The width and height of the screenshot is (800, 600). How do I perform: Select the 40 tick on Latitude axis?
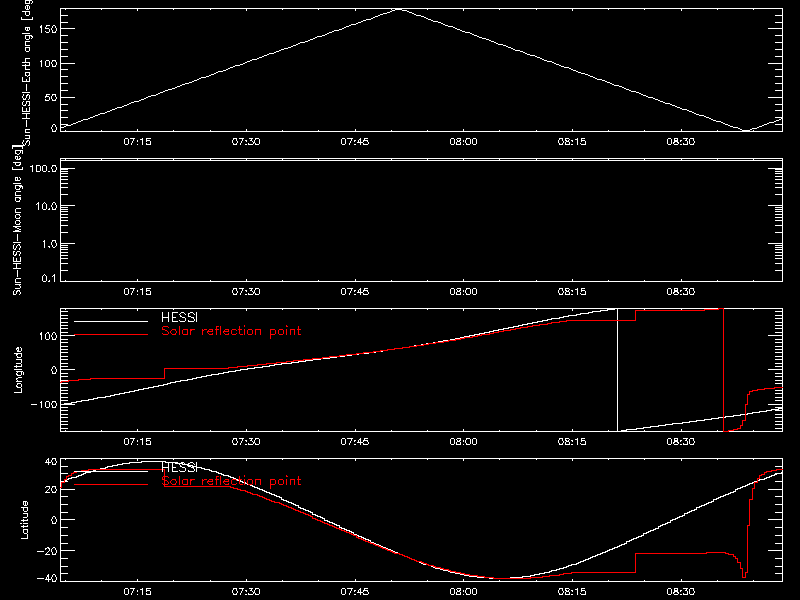coord(51,462)
